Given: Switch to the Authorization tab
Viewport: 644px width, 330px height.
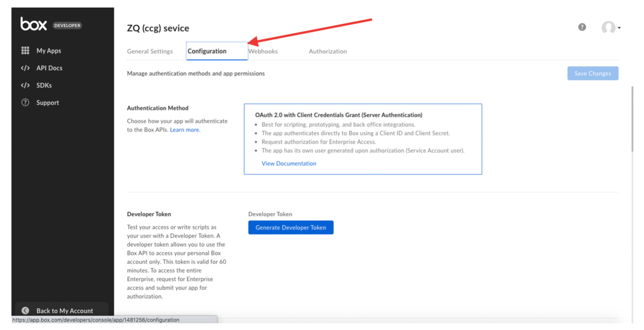Looking at the screenshot, I should click(328, 51).
